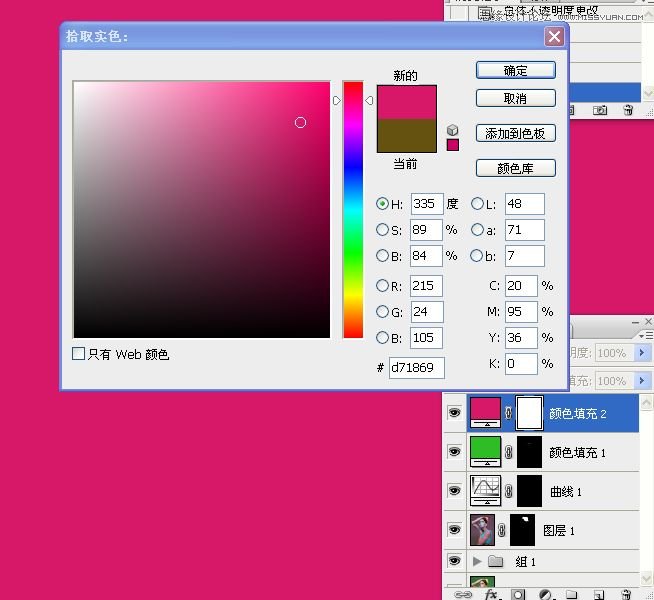Expand the 组 1 group triangle
The width and height of the screenshot is (654, 600).
pyautogui.click(x=477, y=561)
